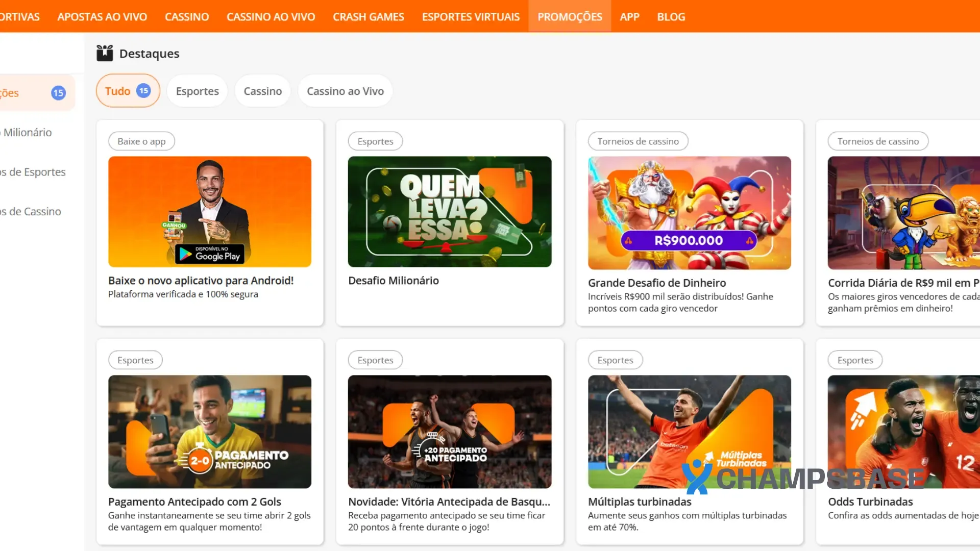Switch to the CRASH GAMES section
This screenshot has height=551, width=980.
click(x=369, y=16)
